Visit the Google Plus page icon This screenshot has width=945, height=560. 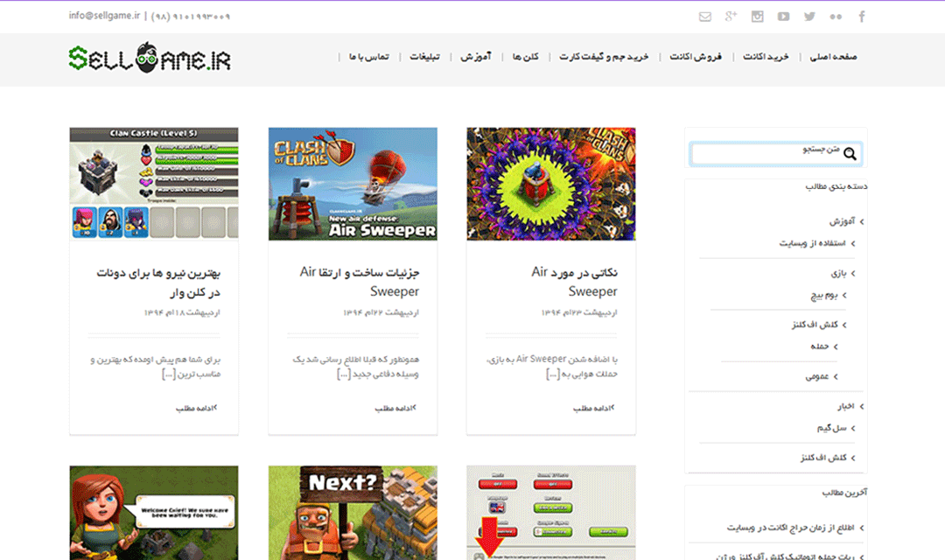731,17
